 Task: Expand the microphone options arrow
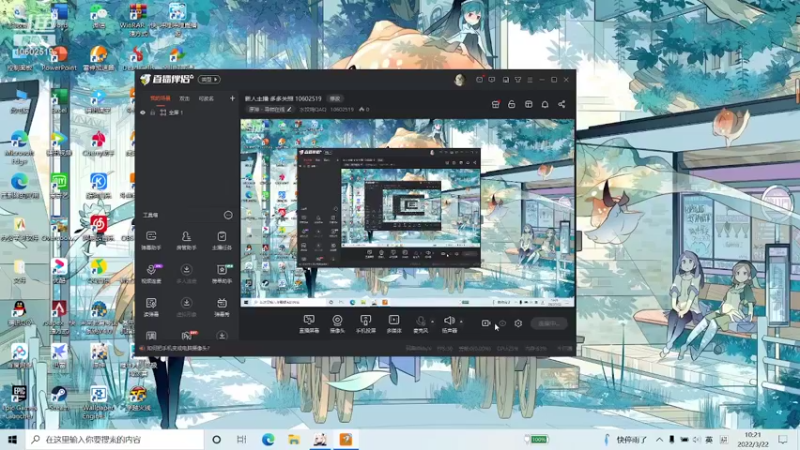point(433,321)
